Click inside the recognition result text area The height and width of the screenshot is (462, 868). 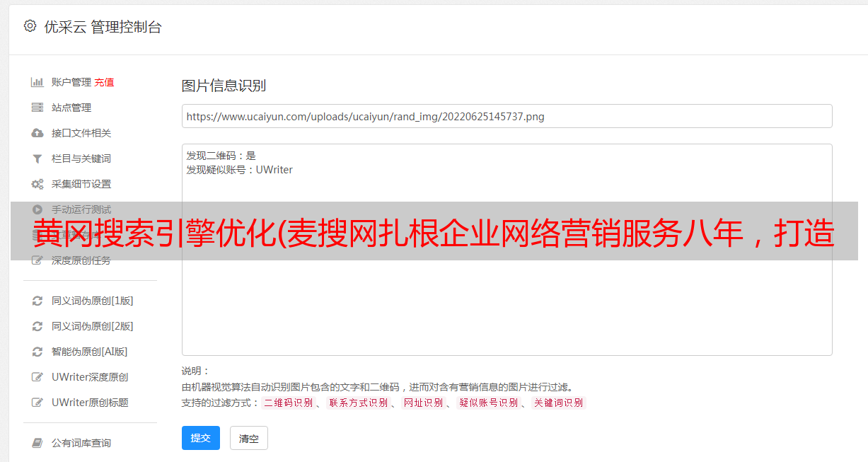507,250
